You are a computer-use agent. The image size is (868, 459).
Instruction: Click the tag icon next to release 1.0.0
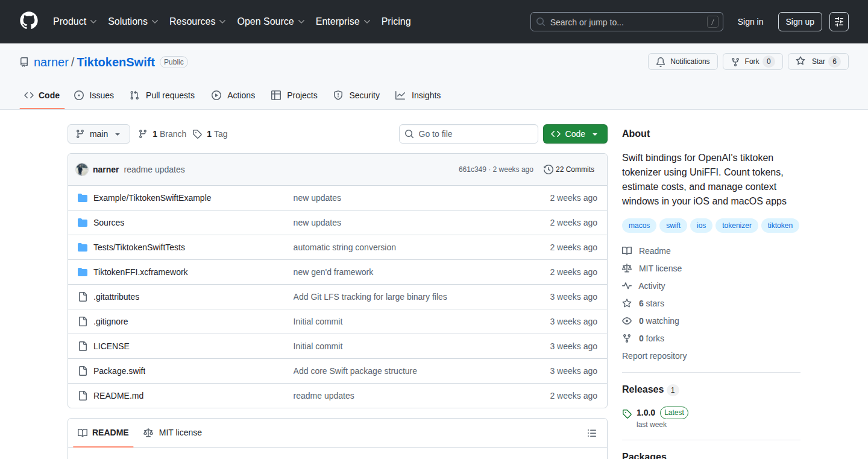pyautogui.click(x=627, y=414)
